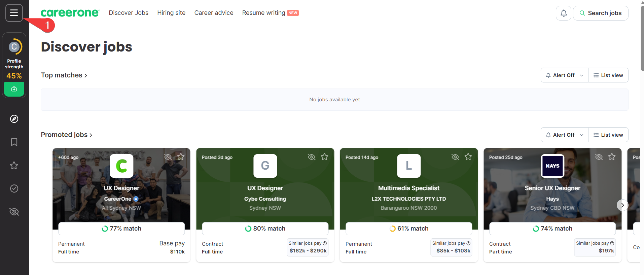The height and width of the screenshot is (275, 644).
Task: Click the next arrow on the job carousel
Action: pos(622,205)
